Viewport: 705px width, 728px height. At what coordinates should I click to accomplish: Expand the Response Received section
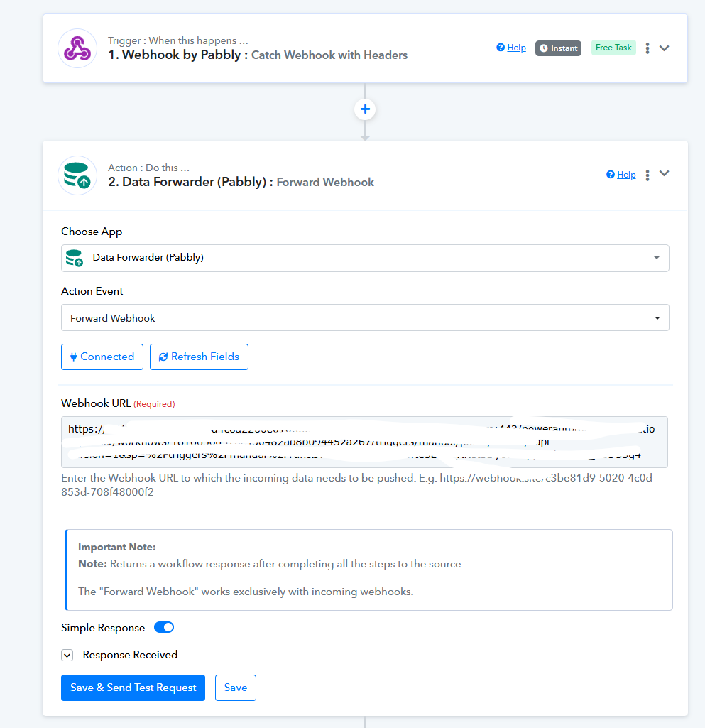(x=67, y=656)
